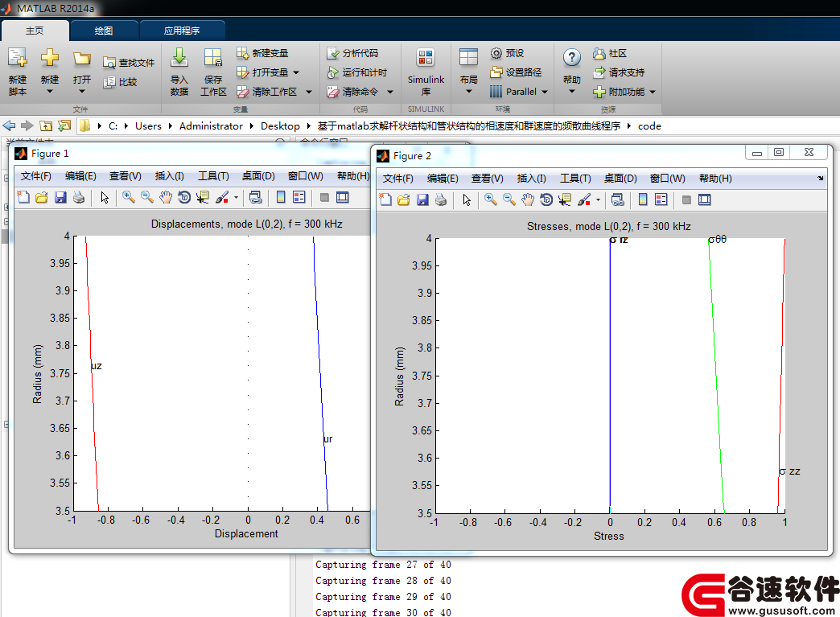The image size is (840, 617).
Task: Switch to the 主页 (Home) tab
Action: coord(35,31)
